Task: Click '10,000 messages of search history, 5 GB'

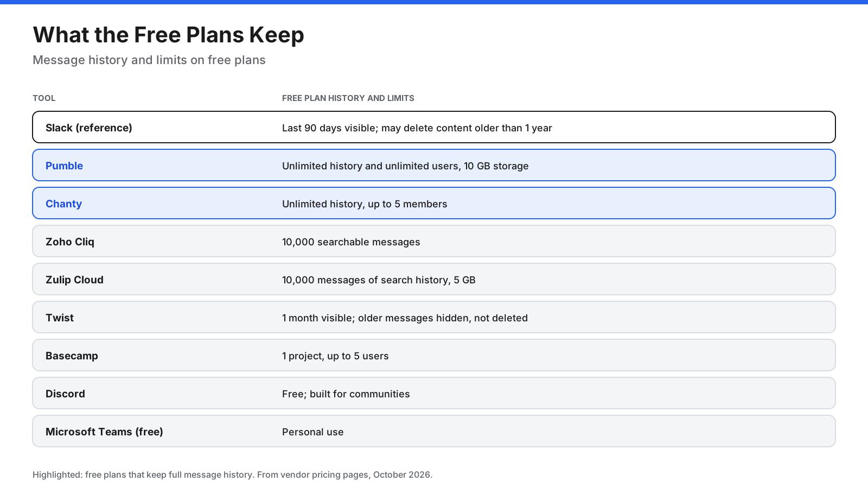Action: click(379, 280)
